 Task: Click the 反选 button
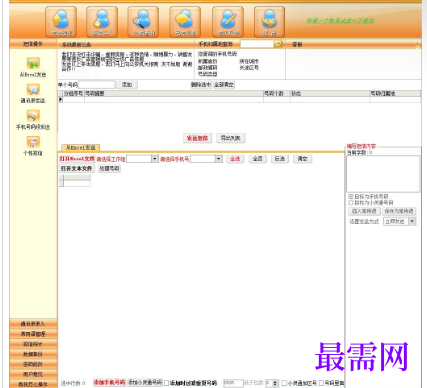[x=280, y=159]
